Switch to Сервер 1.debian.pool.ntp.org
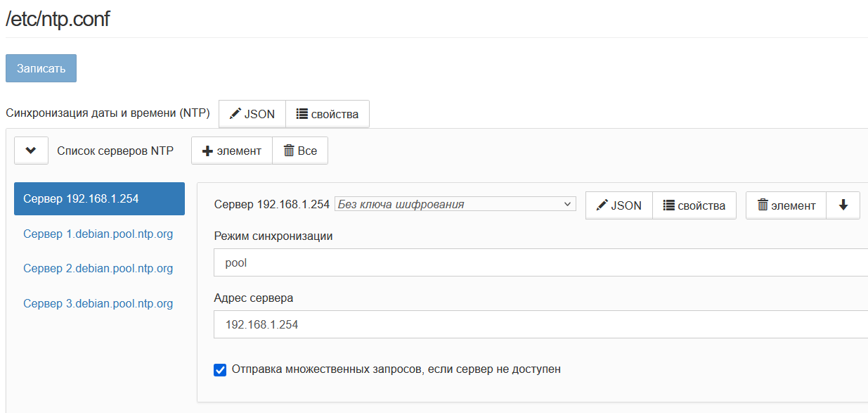This screenshot has width=868, height=413. (98, 234)
